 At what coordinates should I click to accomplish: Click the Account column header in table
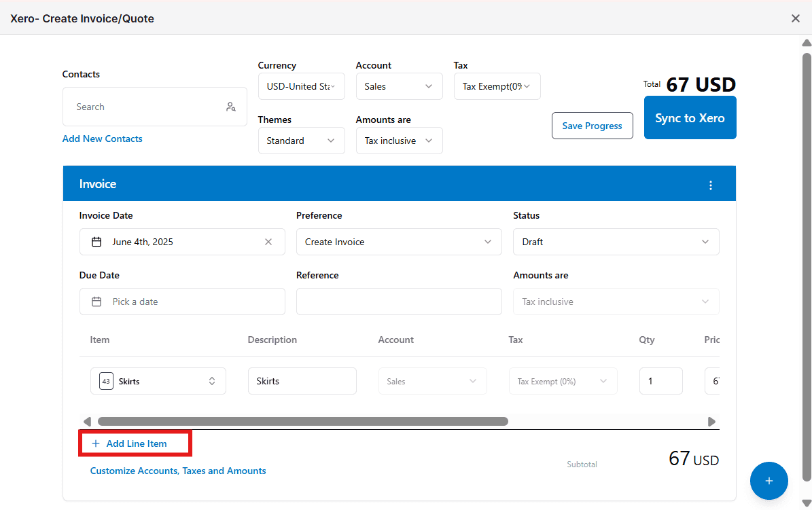click(x=395, y=340)
